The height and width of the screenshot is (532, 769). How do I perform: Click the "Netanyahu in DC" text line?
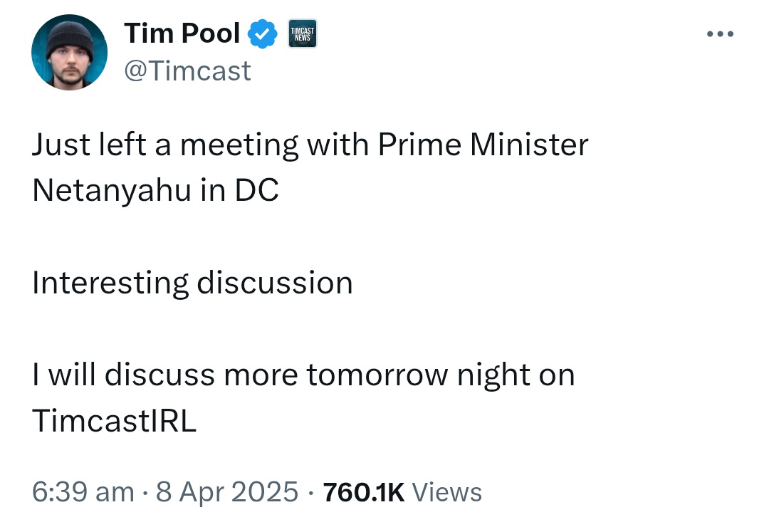point(155,190)
